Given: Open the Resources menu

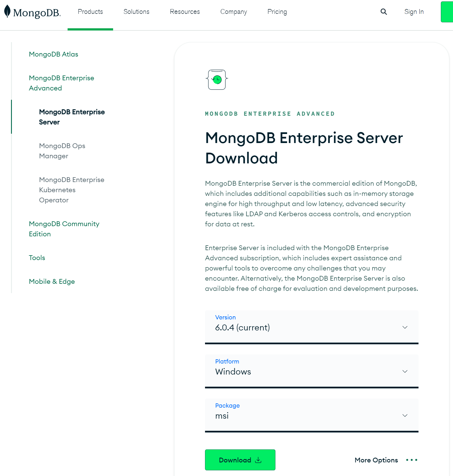Looking at the screenshot, I should pyautogui.click(x=185, y=12).
